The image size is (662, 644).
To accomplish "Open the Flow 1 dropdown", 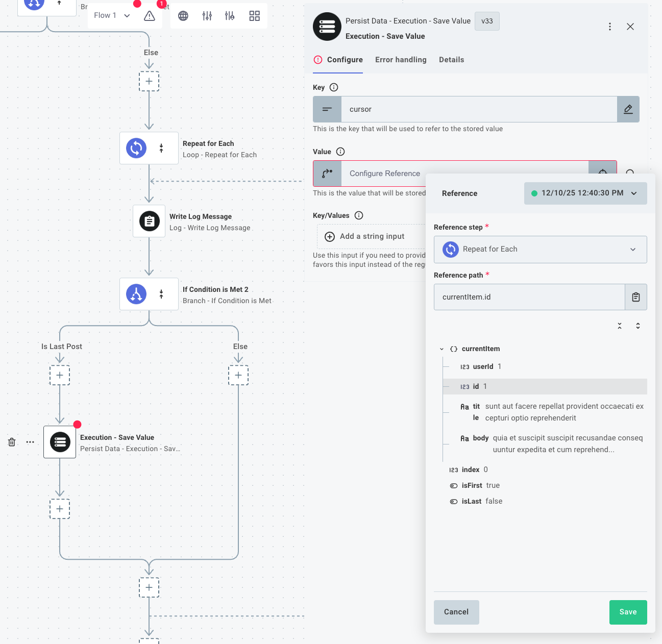I will click(x=111, y=15).
